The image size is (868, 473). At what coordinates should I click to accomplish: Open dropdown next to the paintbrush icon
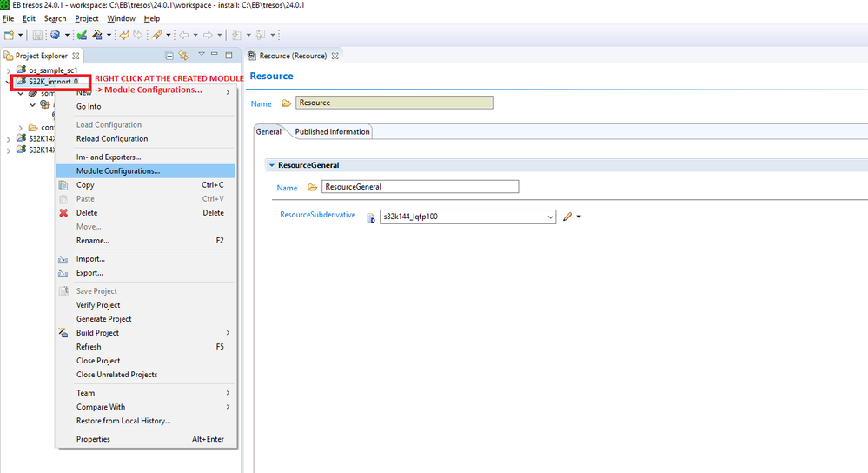[x=169, y=35]
